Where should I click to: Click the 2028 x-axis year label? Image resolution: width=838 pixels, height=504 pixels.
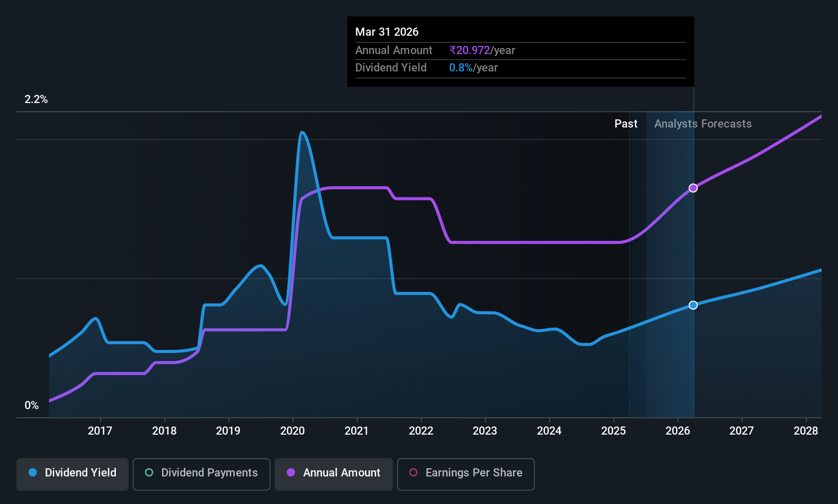click(x=806, y=431)
